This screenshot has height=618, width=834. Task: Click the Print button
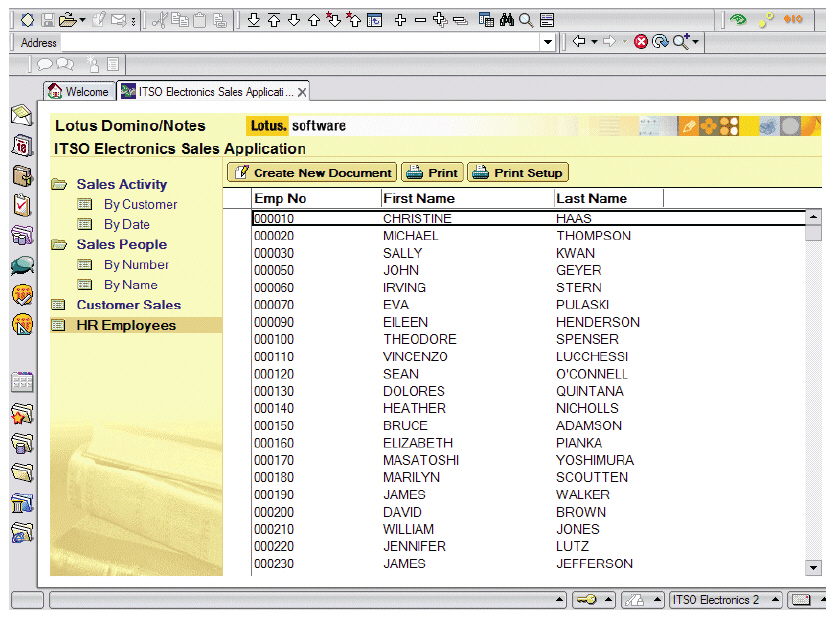pos(432,173)
